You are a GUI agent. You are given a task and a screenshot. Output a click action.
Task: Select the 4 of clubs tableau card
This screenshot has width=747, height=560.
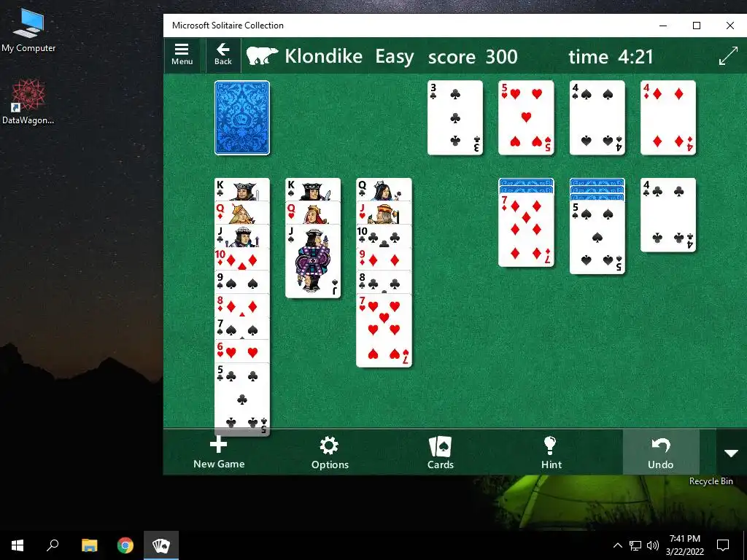click(x=668, y=215)
